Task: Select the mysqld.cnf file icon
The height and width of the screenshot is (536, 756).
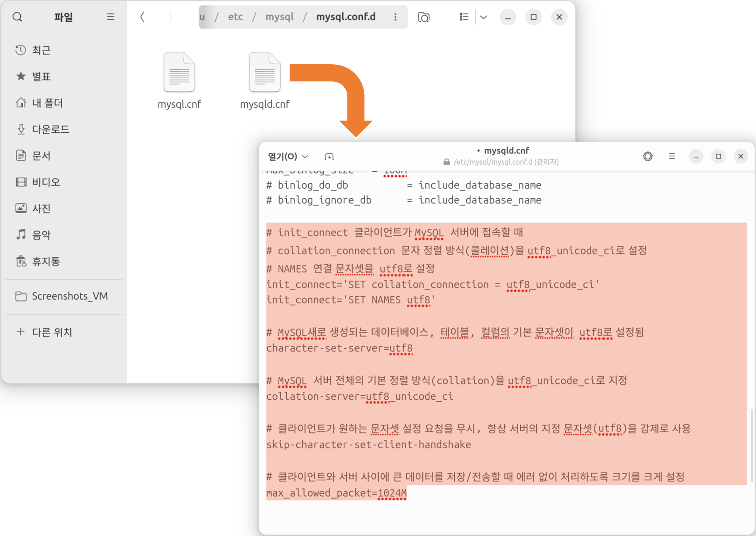Action: coord(265,72)
